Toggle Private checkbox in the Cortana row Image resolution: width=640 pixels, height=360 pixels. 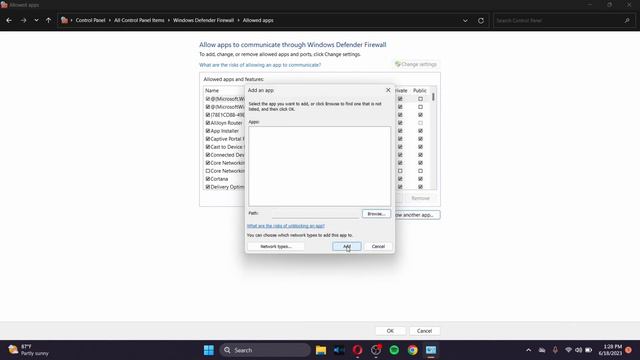(x=400, y=179)
